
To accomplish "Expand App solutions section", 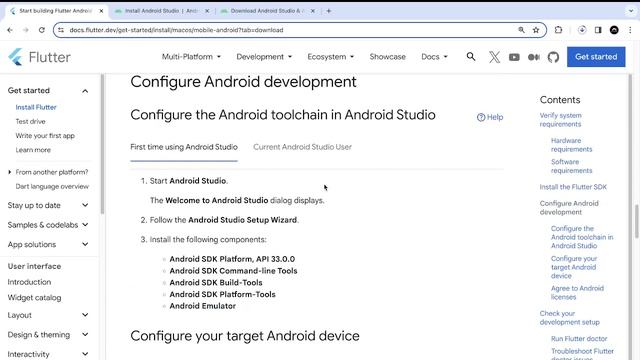I will click(x=48, y=244).
